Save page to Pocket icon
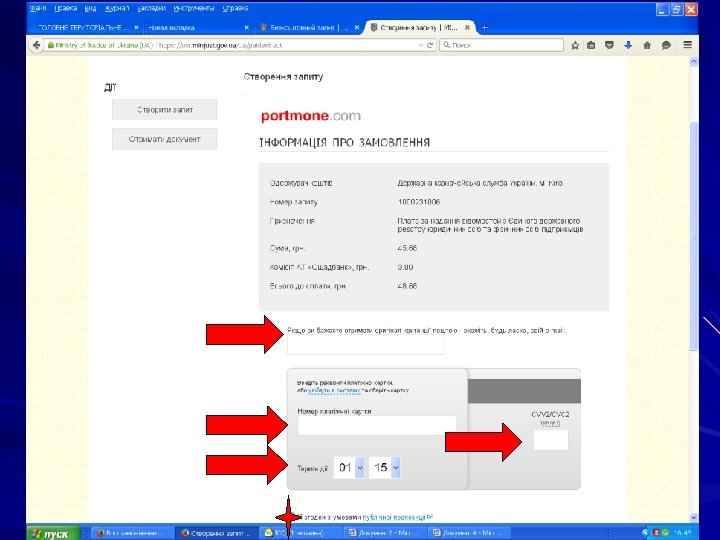The image size is (720, 540). (x=609, y=45)
